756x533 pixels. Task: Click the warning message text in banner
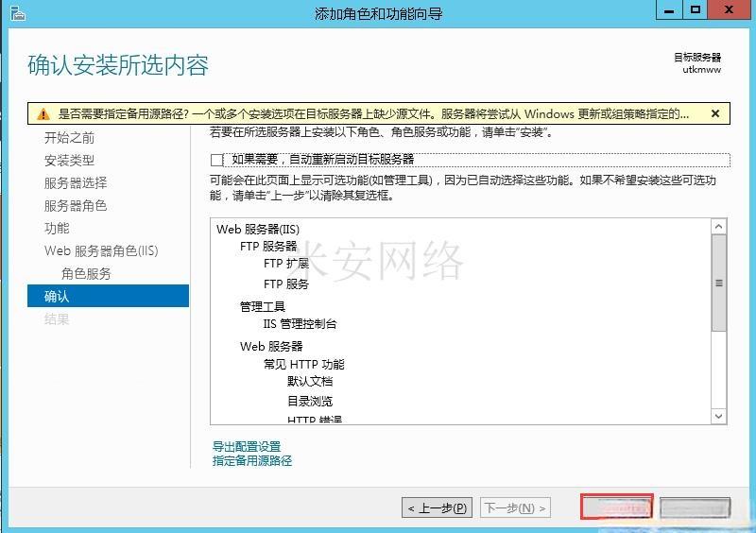coord(373,113)
